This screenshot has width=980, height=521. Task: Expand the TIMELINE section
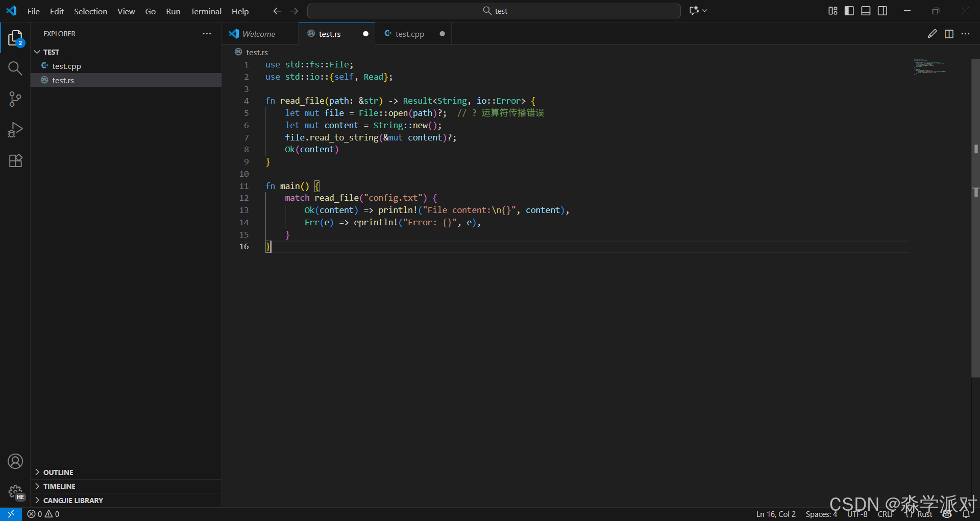point(126,486)
